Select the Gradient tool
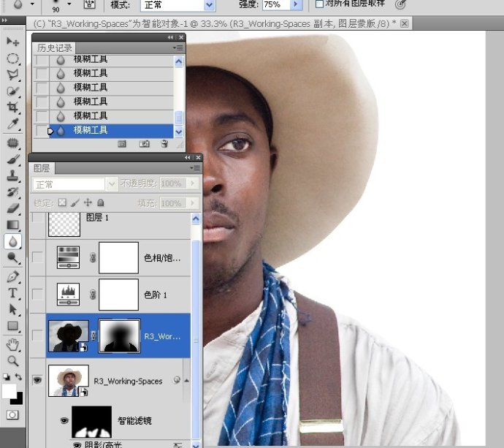Viewport: 504px width, 448px height. 12,225
